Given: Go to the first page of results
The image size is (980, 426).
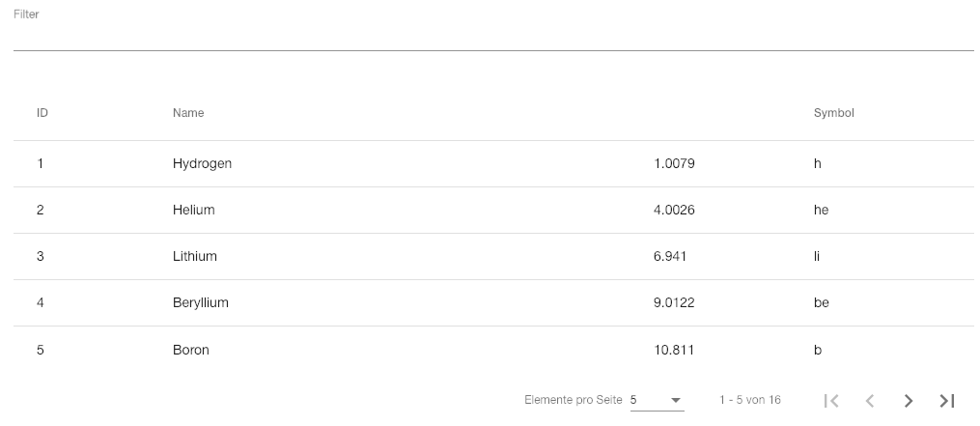Looking at the screenshot, I should pyautogui.click(x=831, y=400).
